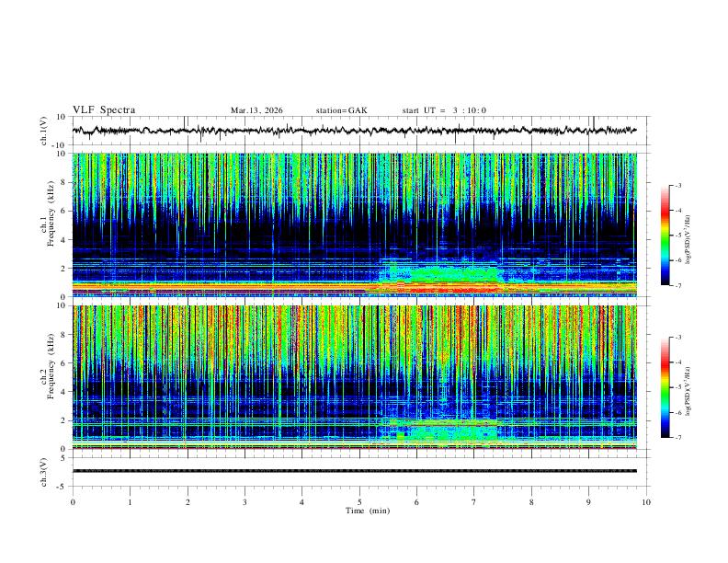This screenshot has height=563, width=728.
Task: Click the "-4" label on ch.2 colorbar
Action: (678, 362)
